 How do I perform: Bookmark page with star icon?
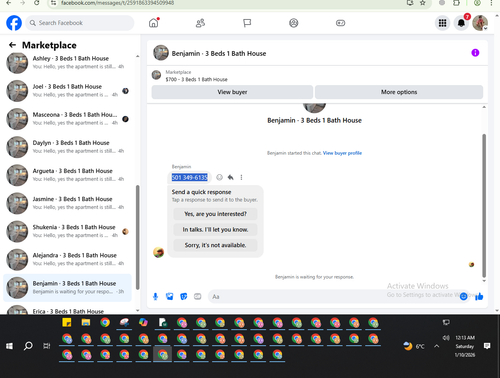pyautogui.click(x=423, y=3)
